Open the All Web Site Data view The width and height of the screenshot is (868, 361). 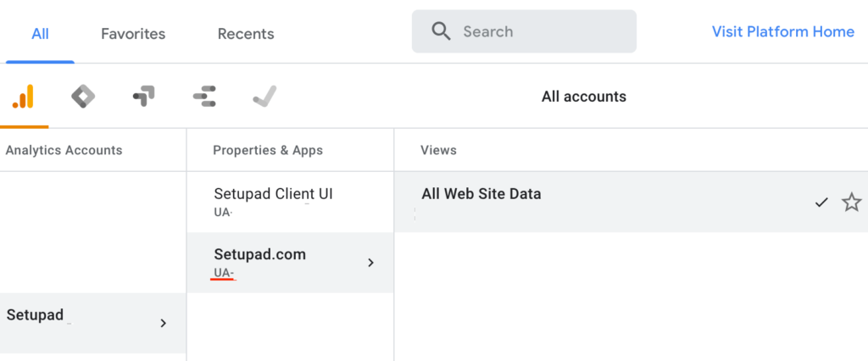pyautogui.click(x=481, y=194)
